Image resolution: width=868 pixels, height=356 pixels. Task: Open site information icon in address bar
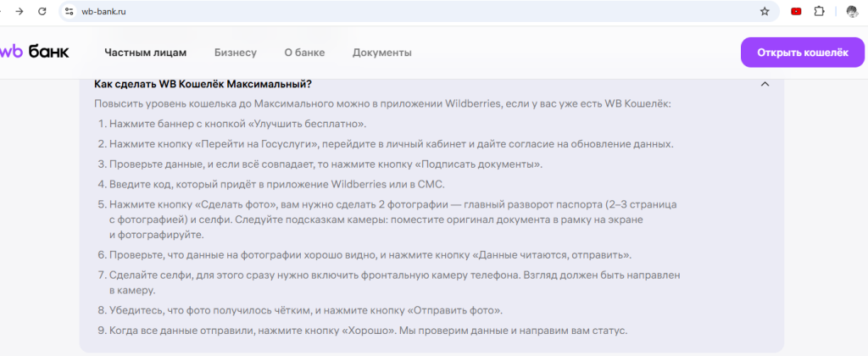(70, 11)
